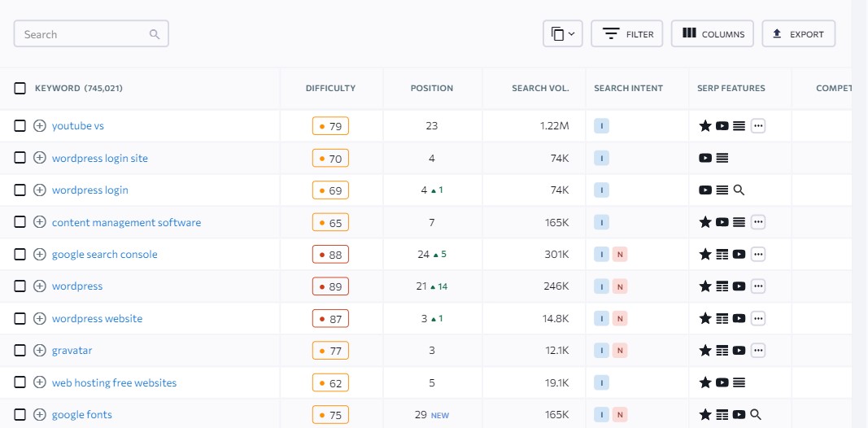The width and height of the screenshot is (868, 428).
Task: Expand more SERP features for 'gravatar'
Action: [758, 351]
